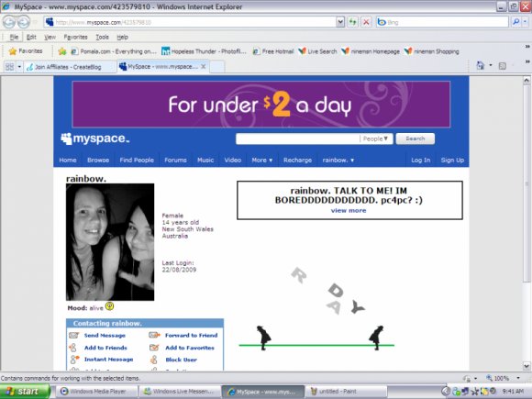532x399 pixels.
Task: Click the Instant Message icon
Action: [74, 360]
